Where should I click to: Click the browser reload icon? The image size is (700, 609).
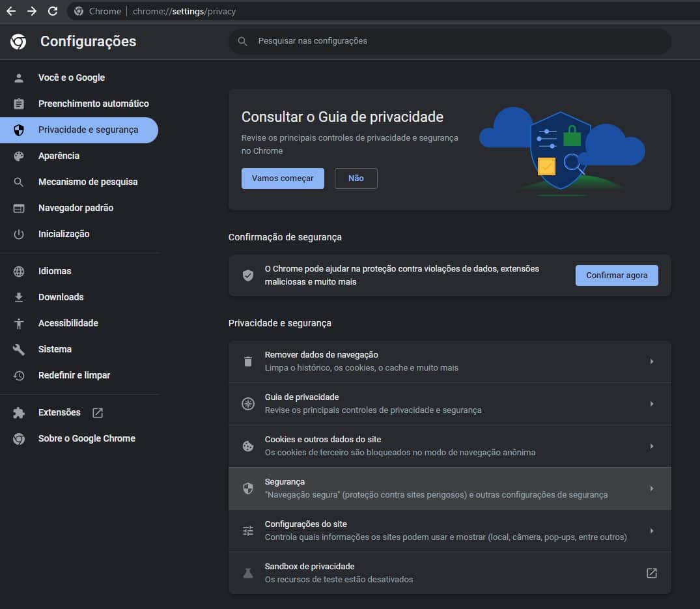coord(53,11)
